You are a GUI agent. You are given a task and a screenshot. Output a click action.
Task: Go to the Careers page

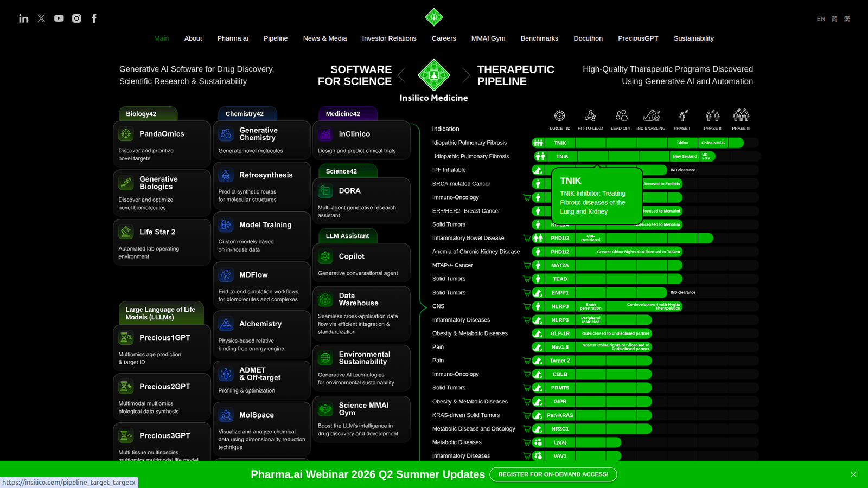click(444, 38)
